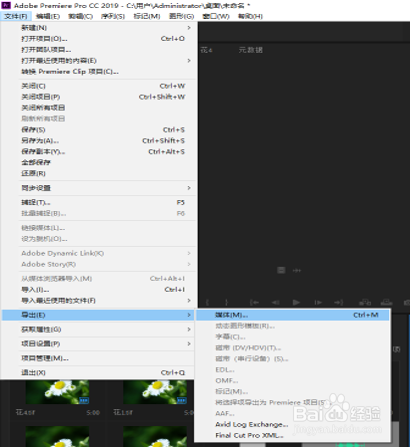Choose 打开项目(O)... from File menu
410x447 pixels.
coord(98,39)
